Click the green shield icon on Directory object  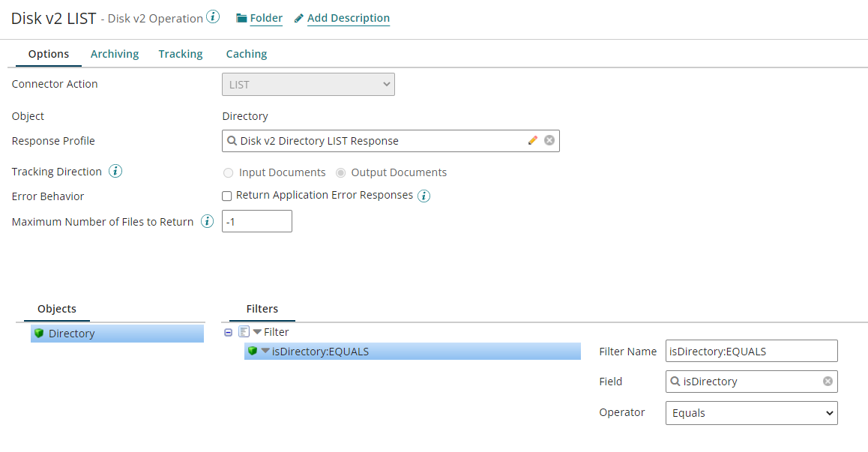click(x=38, y=333)
